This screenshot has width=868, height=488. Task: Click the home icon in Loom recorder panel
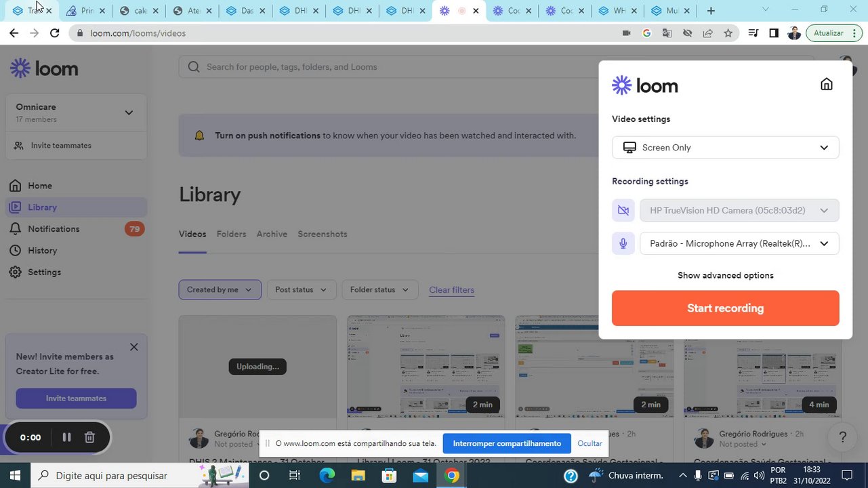click(826, 84)
